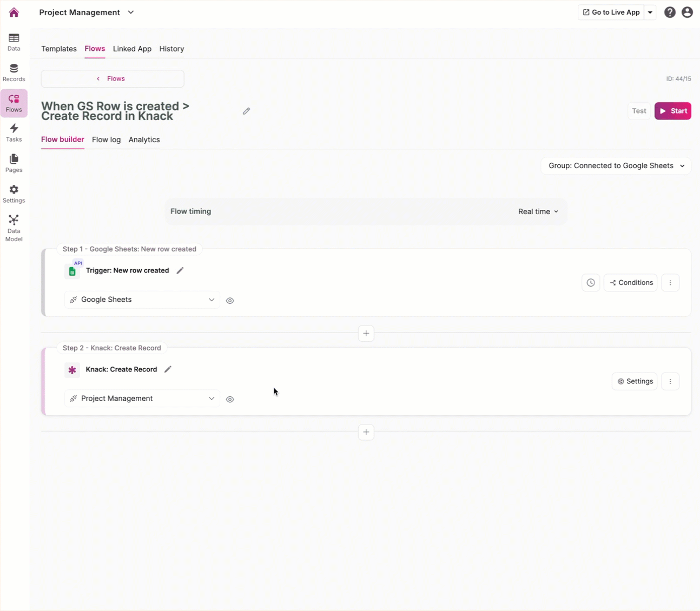The width and height of the screenshot is (700, 611).
Task: Go to Records in sidebar
Action: point(14,72)
